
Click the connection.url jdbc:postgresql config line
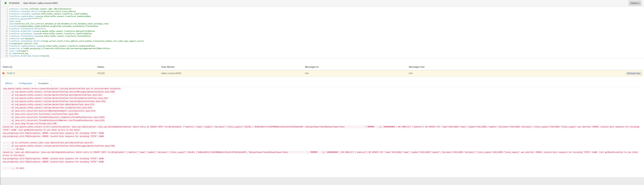[x=59, y=48]
